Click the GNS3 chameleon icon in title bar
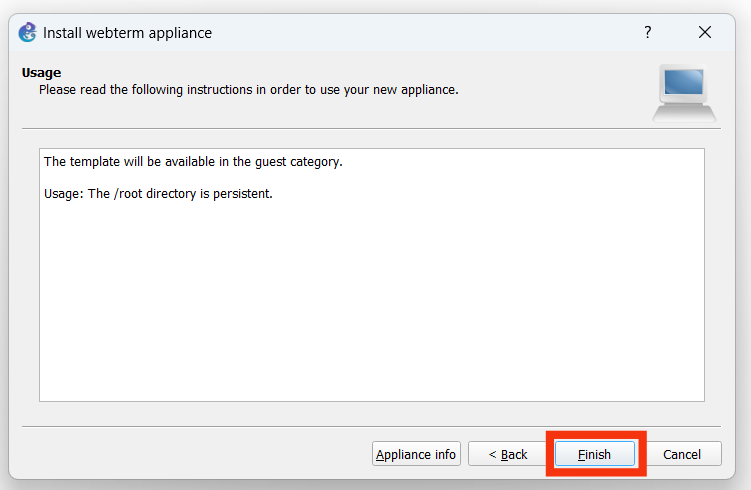 (x=28, y=32)
